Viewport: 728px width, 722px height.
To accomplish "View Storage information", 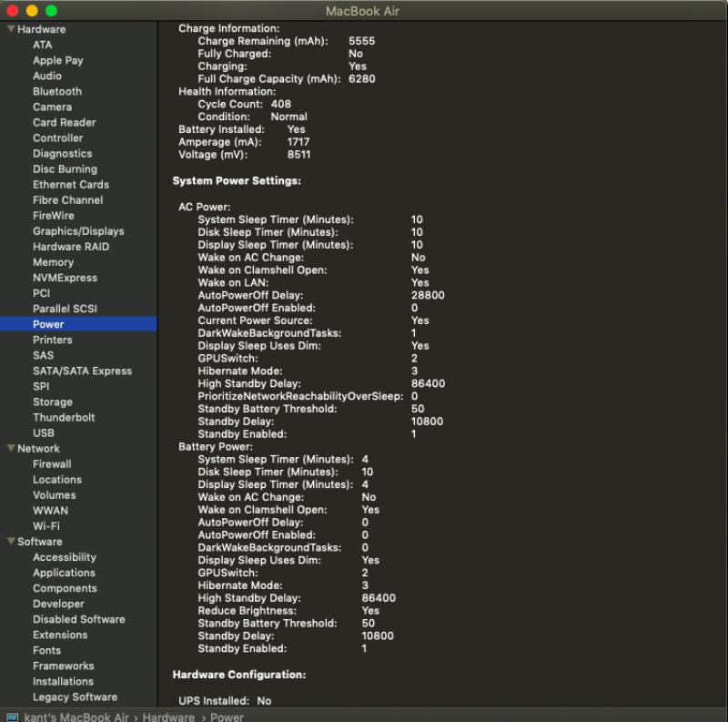I will 53,402.
